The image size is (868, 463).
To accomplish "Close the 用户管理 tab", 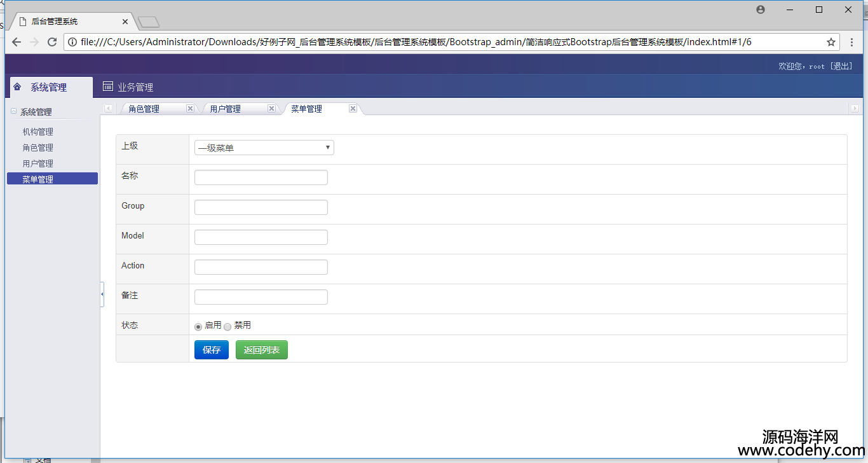I will tap(271, 109).
